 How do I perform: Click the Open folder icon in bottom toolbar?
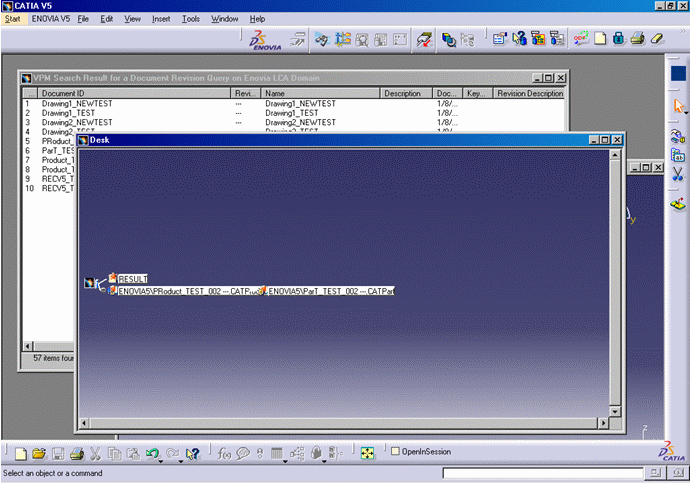tap(38, 454)
